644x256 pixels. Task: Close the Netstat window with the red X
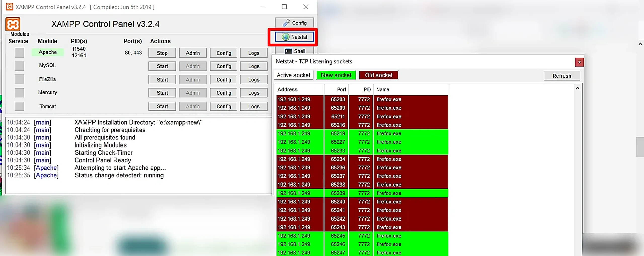pyautogui.click(x=579, y=62)
